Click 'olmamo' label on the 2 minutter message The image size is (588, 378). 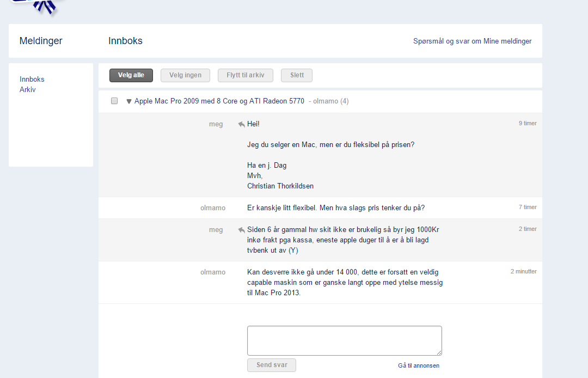point(213,272)
